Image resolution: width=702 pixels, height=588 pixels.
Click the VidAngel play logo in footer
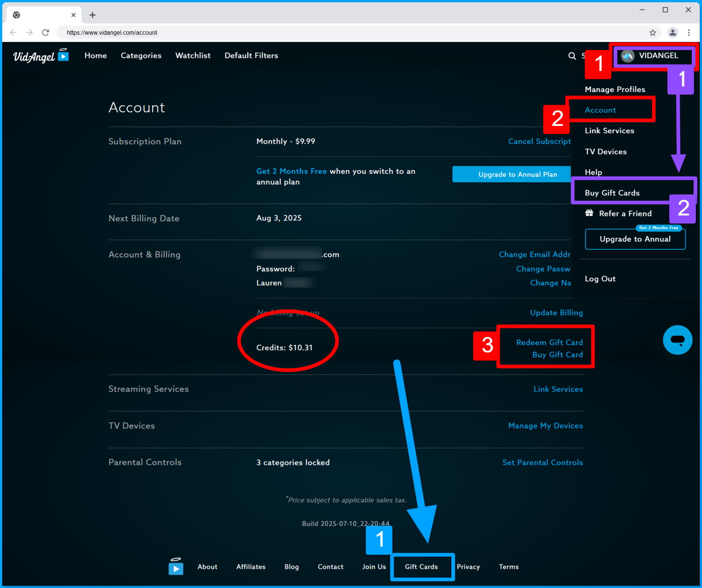tap(176, 567)
